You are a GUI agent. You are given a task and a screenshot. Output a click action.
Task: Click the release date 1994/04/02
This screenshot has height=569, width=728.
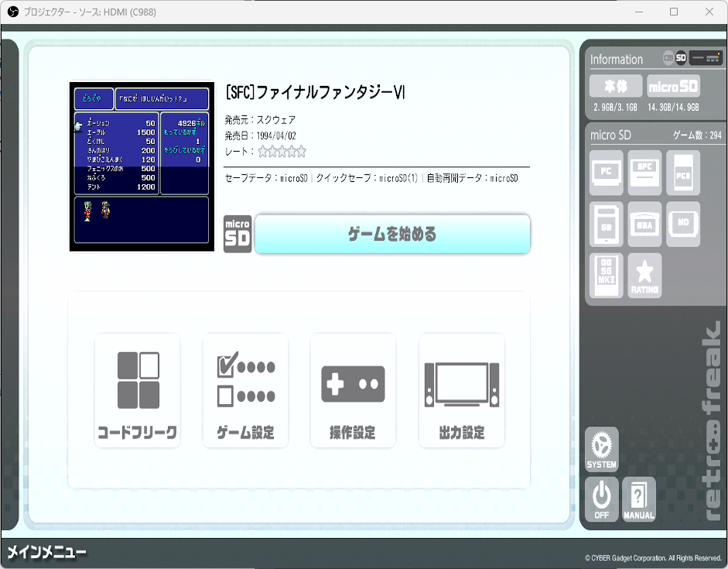coord(276,135)
